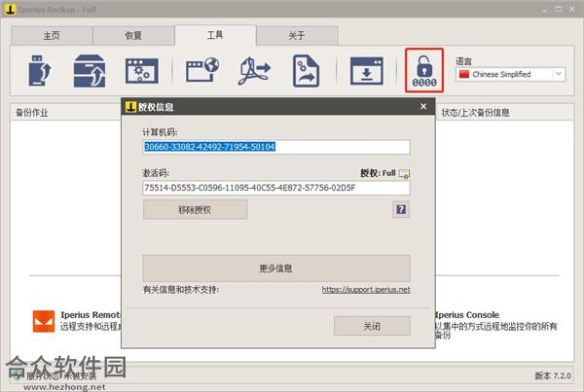Click the 版本 7.2.0 status text
The height and width of the screenshot is (392, 584).
(553, 375)
